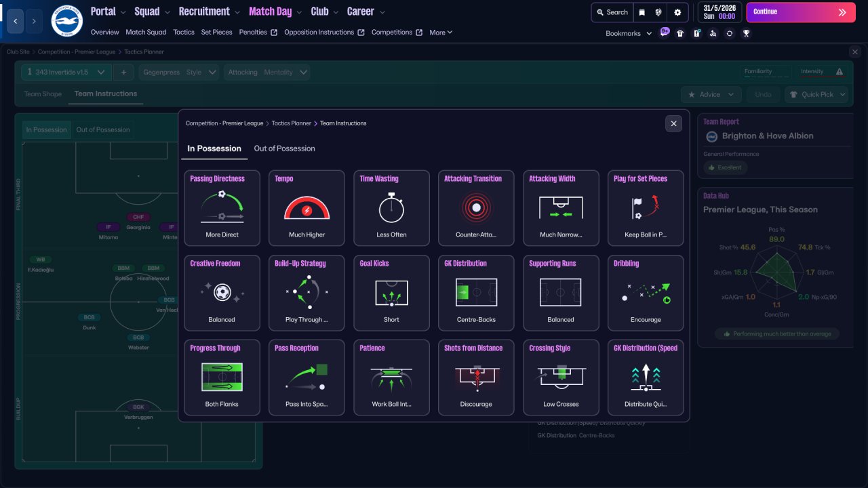Screen dimensions: 868x488
Task: Select the Team Instructions tab
Action: [x=106, y=94]
